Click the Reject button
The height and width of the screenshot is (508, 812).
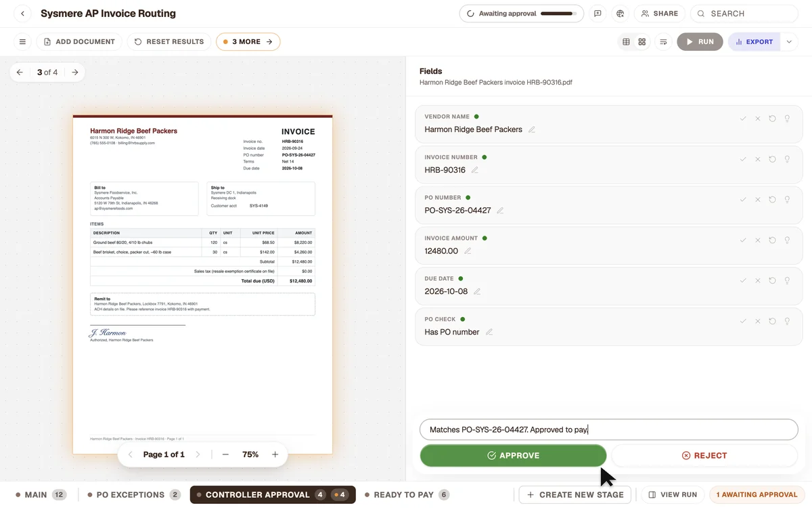tap(704, 456)
